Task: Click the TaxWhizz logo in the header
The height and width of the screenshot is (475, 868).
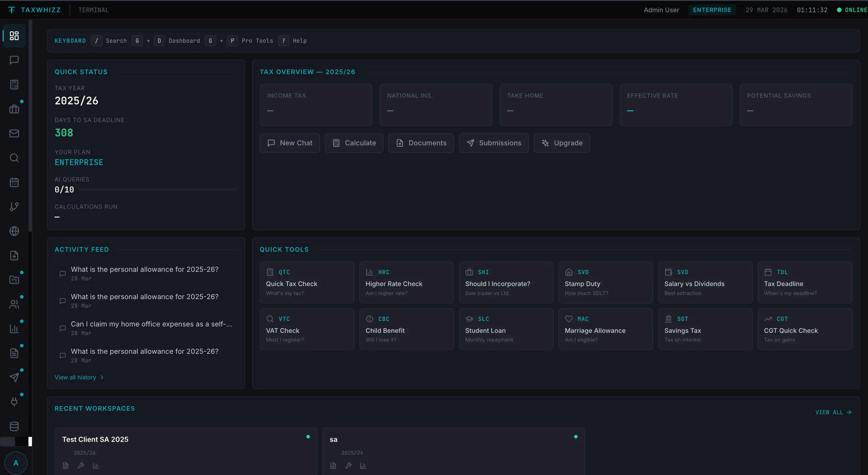Action: (x=34, y=10)
